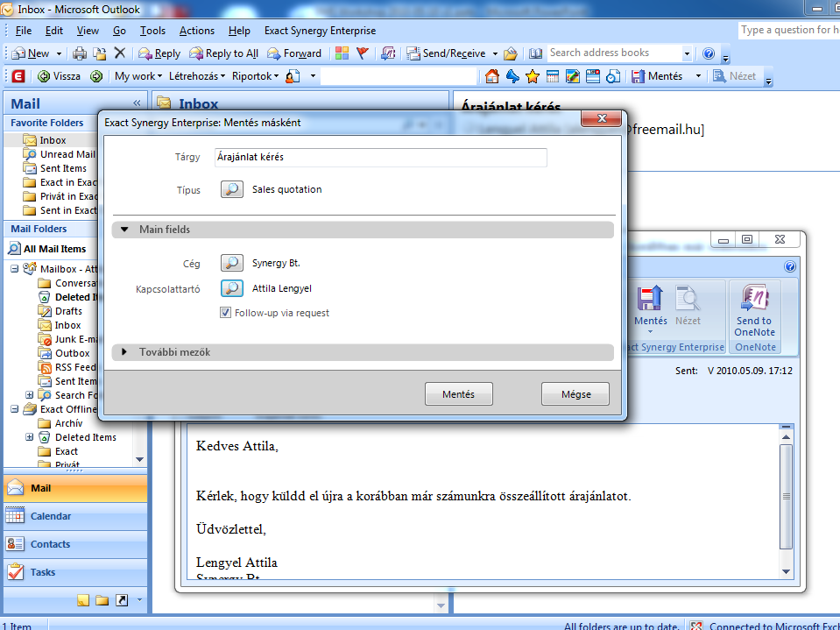Open the My work dropdown menu
The width and height of the screenshot is (840, 630).
pyautogui.click(x=138, y=76)
